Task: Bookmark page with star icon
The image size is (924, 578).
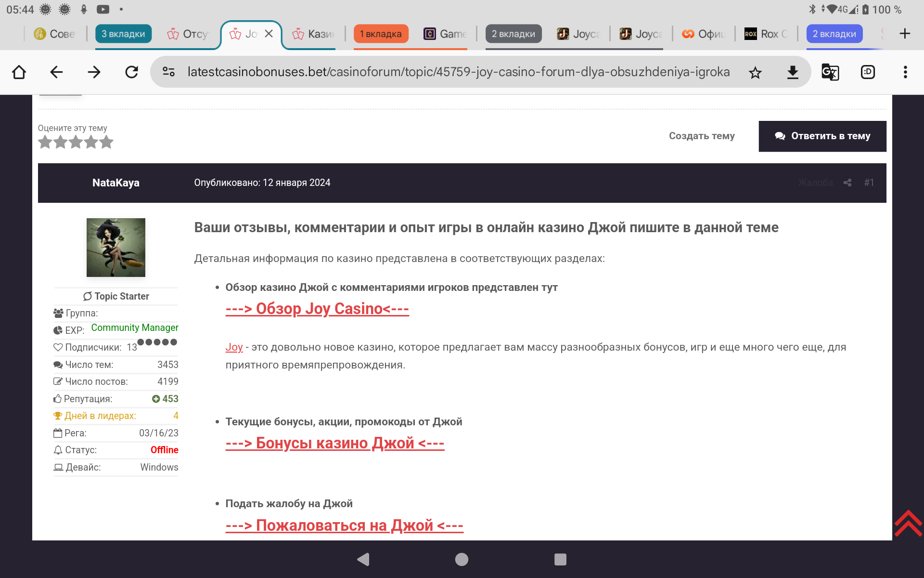Action: click(x=755, y=73)
